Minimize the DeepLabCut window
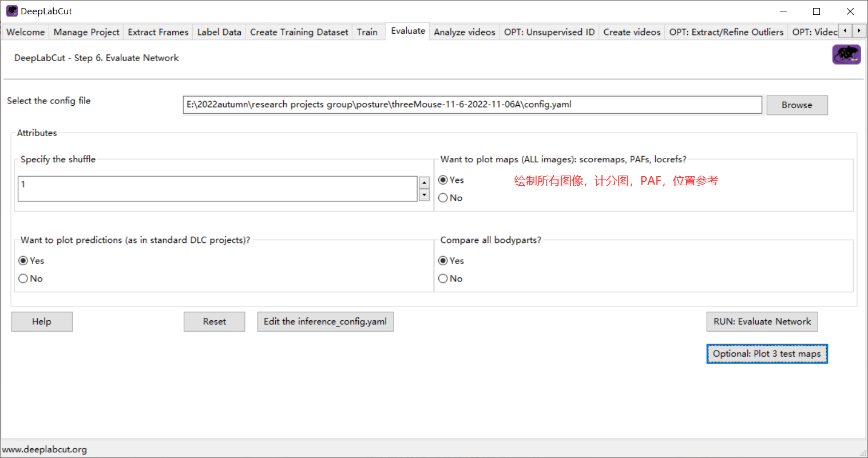Screen dimensions: 868x458 pyautogui.click(x=783, y=11)
